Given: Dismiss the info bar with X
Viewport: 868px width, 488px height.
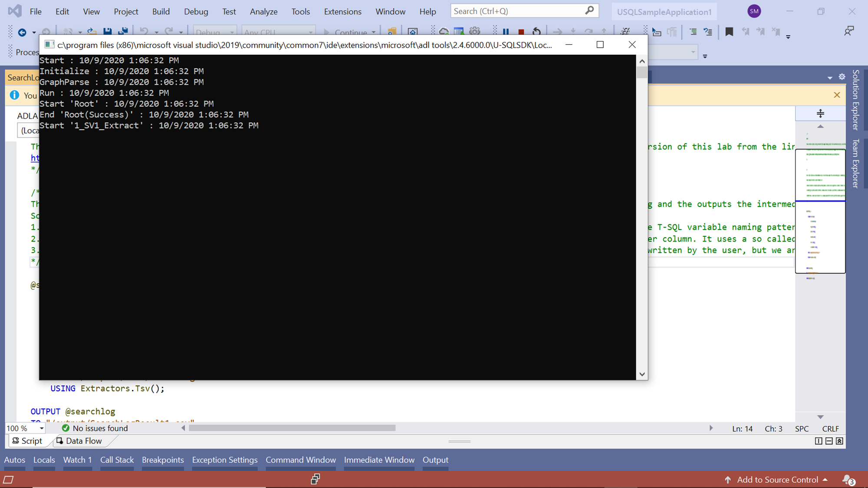Looking at the screenshot, I should (837, 95).
